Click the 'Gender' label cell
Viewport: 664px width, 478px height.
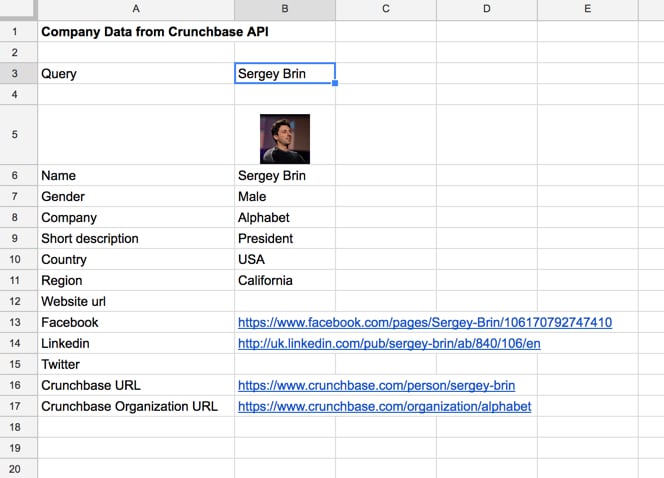[136, 196]
